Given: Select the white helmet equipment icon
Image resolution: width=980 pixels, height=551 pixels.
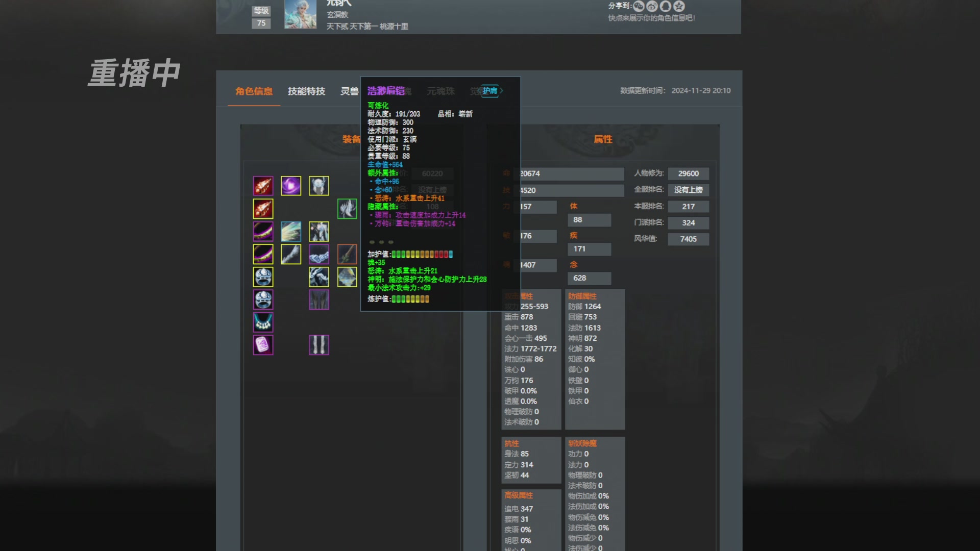Looking at the screenshot, I should tap(319, 186).
